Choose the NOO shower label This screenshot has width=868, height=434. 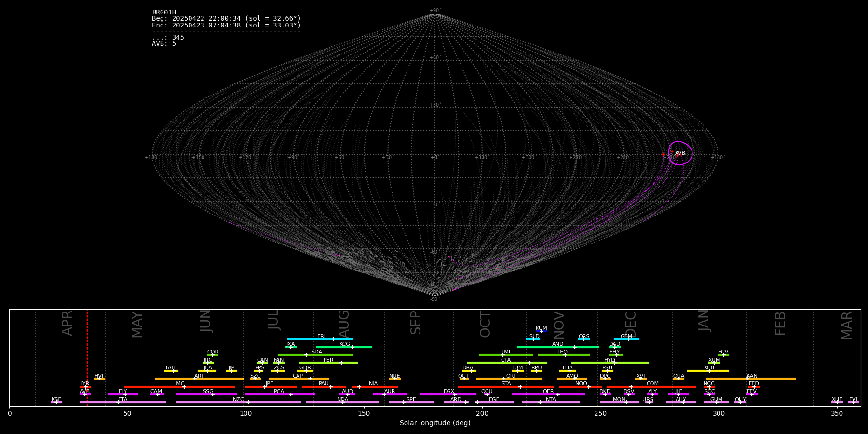click(582, 384)
